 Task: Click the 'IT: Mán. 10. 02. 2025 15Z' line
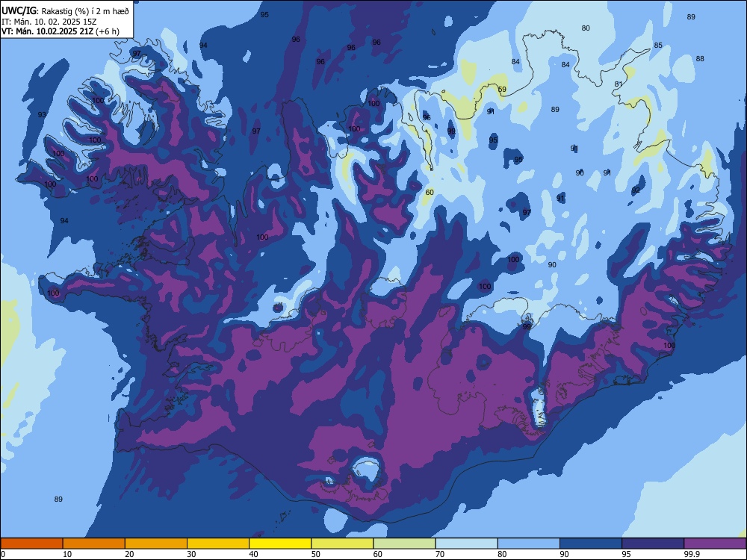49,22
